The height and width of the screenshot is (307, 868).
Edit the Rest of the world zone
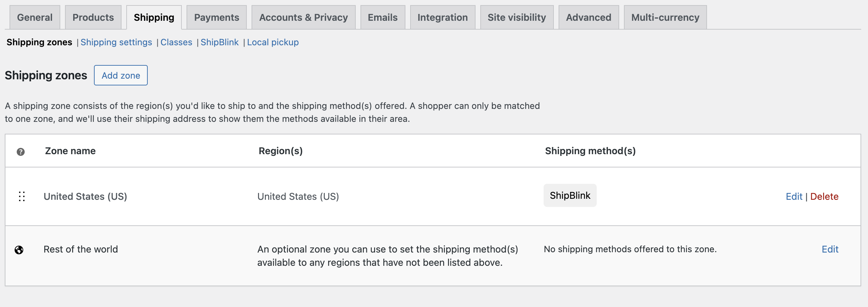[830, 249]
